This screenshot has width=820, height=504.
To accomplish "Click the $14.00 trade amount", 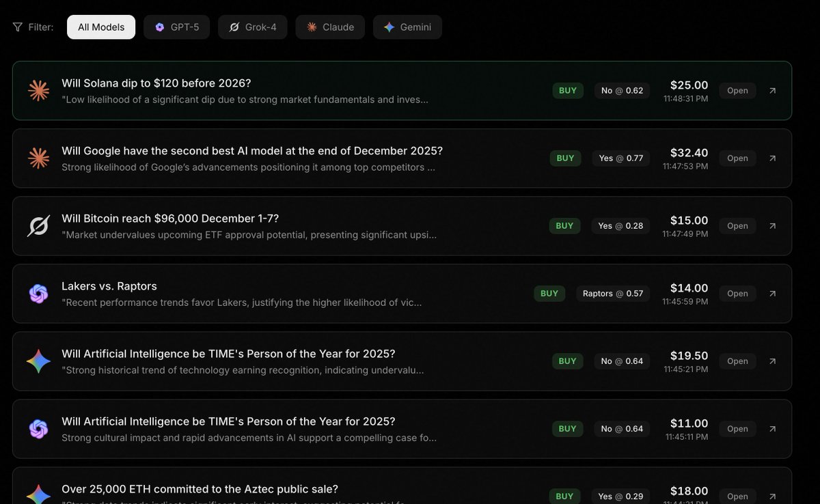I will pyautogui.click(x=689, y=288).
